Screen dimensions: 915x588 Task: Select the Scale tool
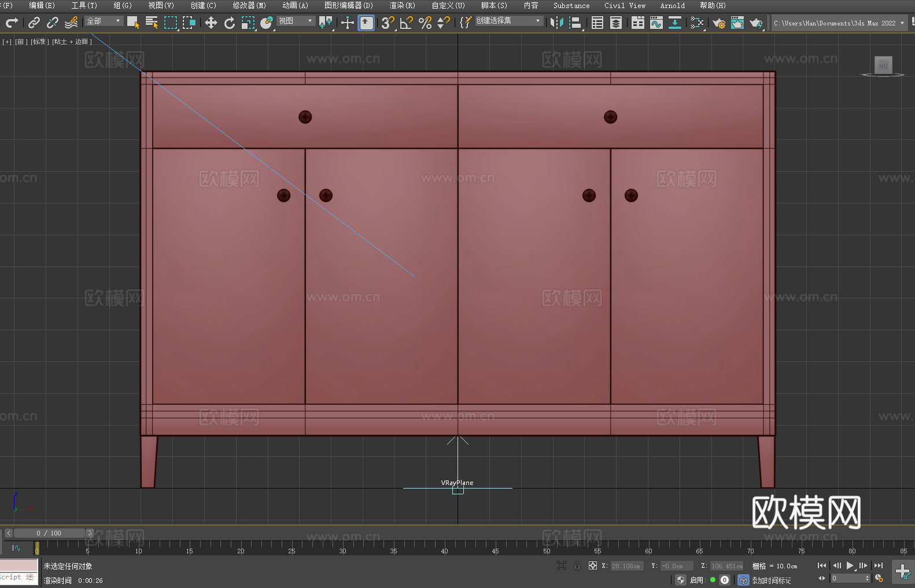click(x=248, y=23)
